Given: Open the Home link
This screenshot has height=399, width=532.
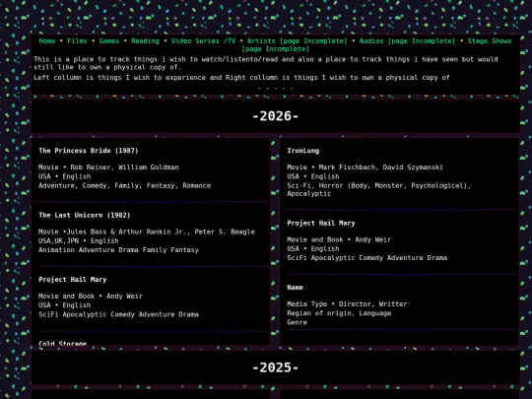Looking at the screenshot, I should tap(47, 41).
